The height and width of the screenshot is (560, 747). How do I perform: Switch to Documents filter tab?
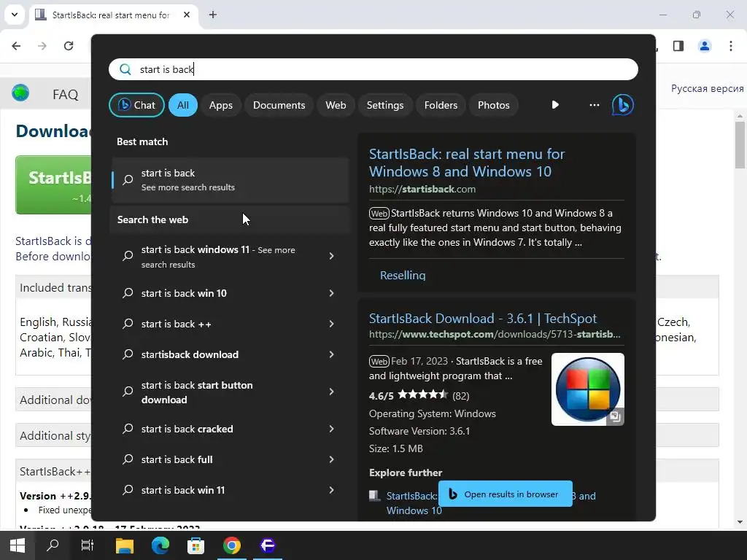[279, 105]
